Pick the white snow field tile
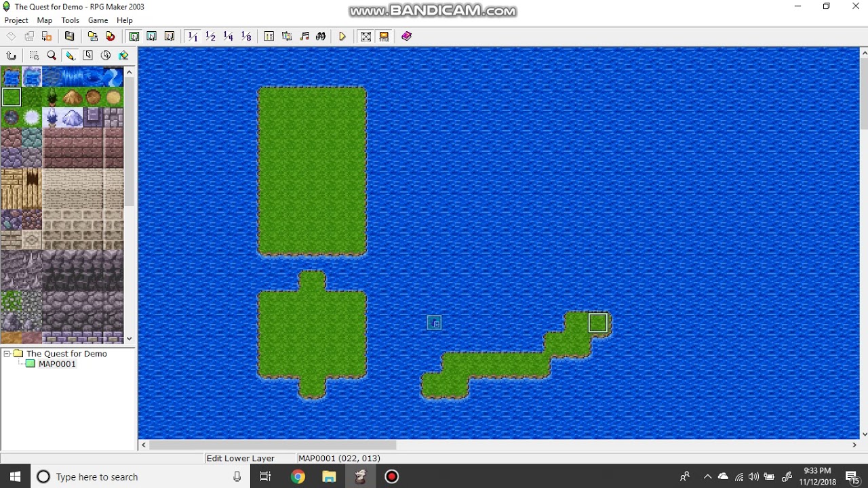Image resolution: width=868 pixels, height=488 pixels. click(x=32, y=118)
